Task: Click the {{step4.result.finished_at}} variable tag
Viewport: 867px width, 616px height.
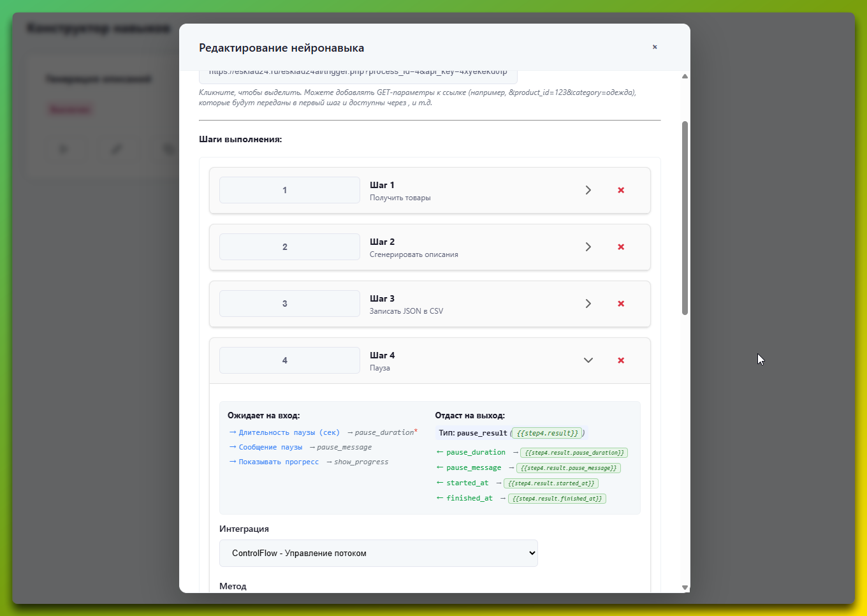Action: pos(557,499)
